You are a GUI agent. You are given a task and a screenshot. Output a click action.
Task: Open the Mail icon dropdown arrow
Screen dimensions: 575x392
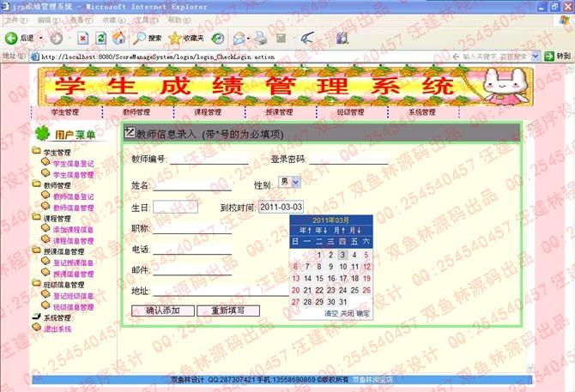click(248, 38)
